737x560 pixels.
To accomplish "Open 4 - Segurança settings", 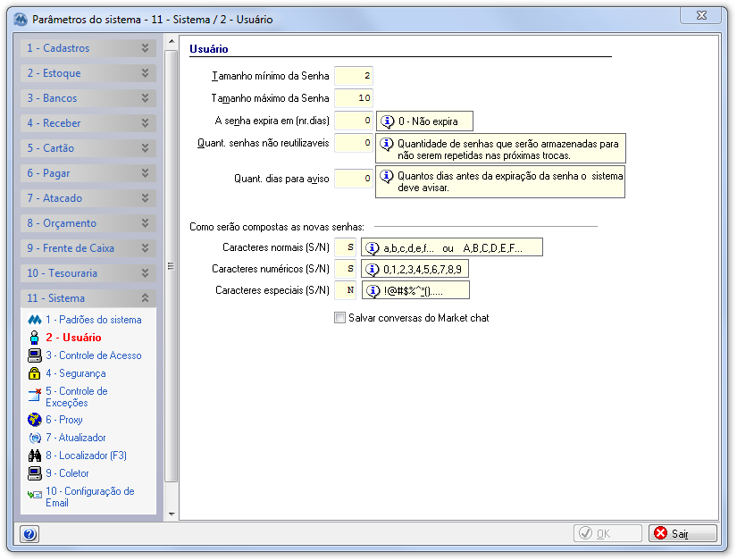I will [x=76, y=373].
